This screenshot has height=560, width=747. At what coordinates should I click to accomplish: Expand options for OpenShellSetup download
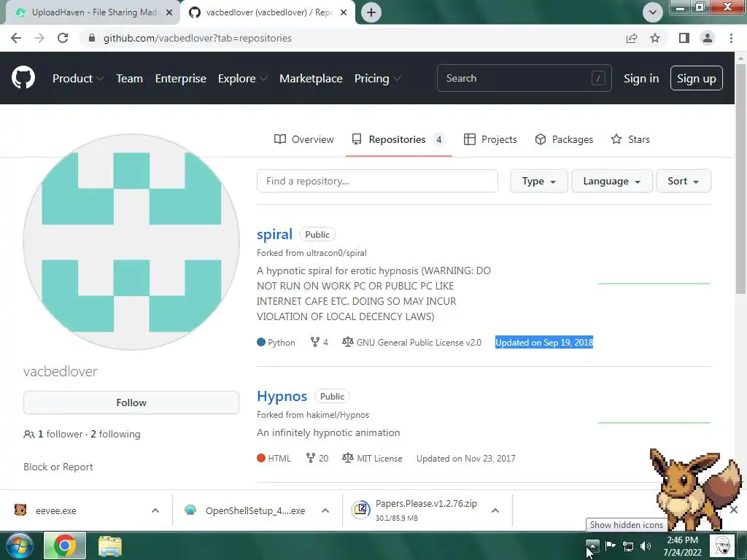(x=325, y=510)
